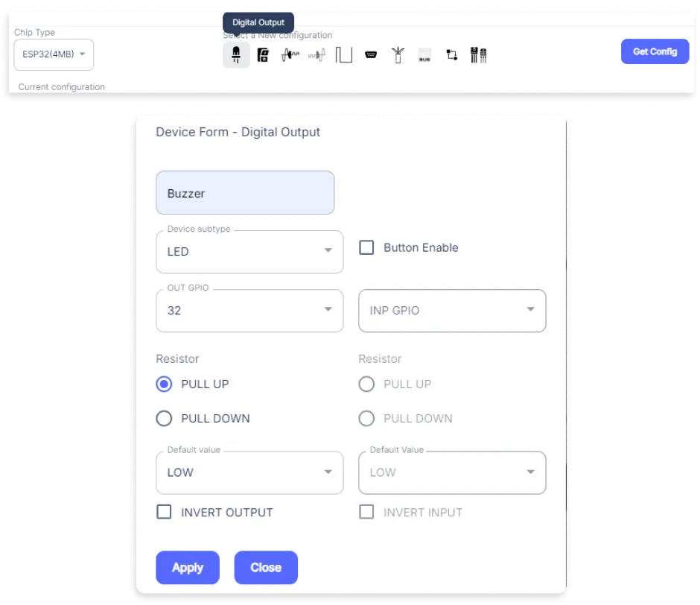Select the disabled input PULL UP radio

(x=366, y=384)
